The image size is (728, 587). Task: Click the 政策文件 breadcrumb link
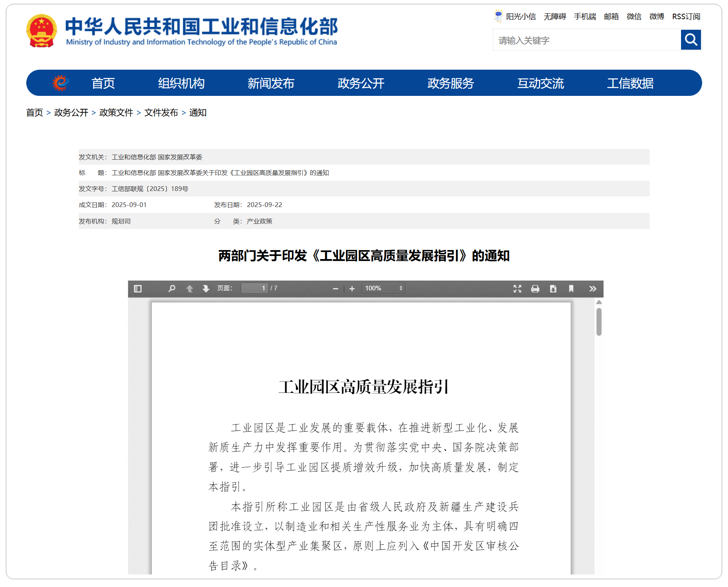coord(116,113)
